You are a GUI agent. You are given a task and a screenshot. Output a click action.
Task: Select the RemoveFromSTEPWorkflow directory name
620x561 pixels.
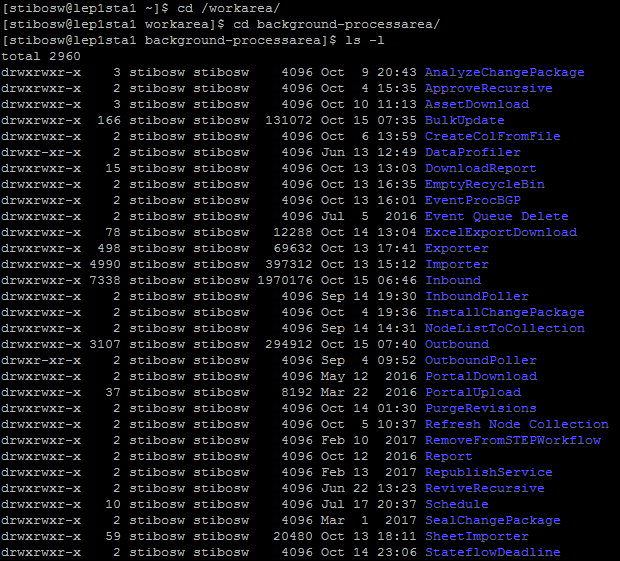click(x=512, y=440)
